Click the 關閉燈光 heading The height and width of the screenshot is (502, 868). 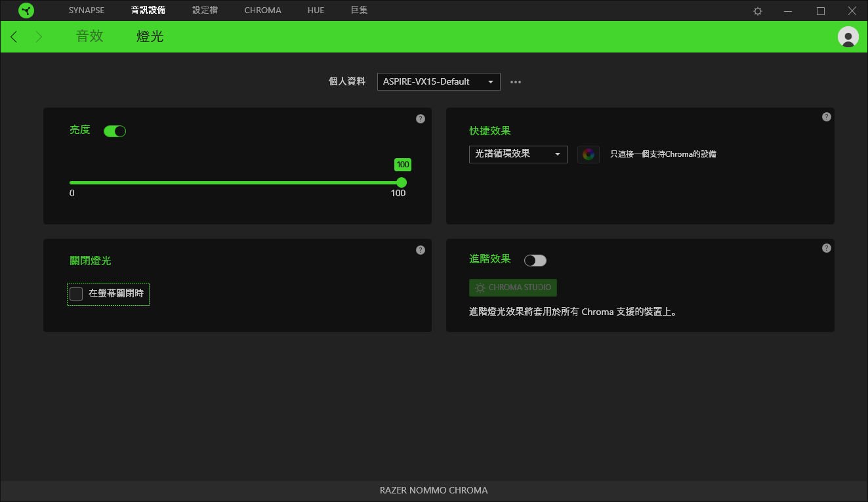coord(91,261)
